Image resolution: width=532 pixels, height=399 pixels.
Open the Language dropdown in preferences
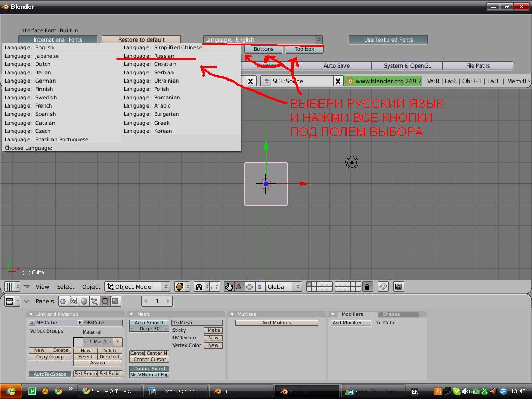coord(263,39)
